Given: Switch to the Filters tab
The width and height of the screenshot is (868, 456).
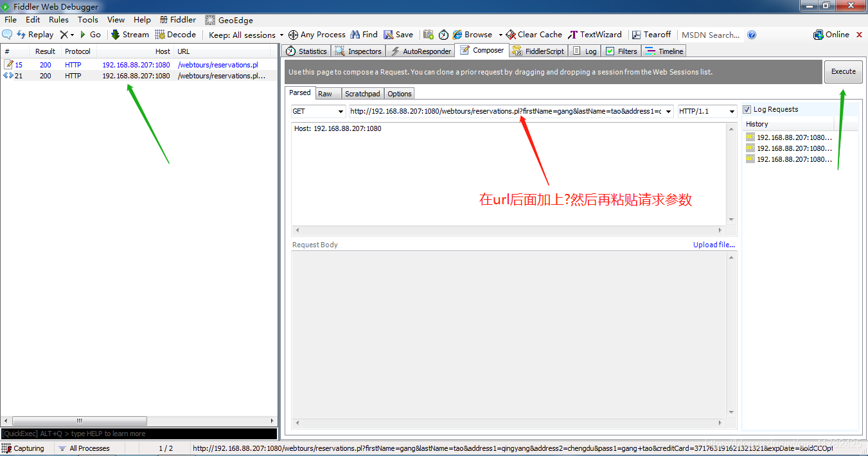Looking at the screenshot, I should tap(621, 51).
